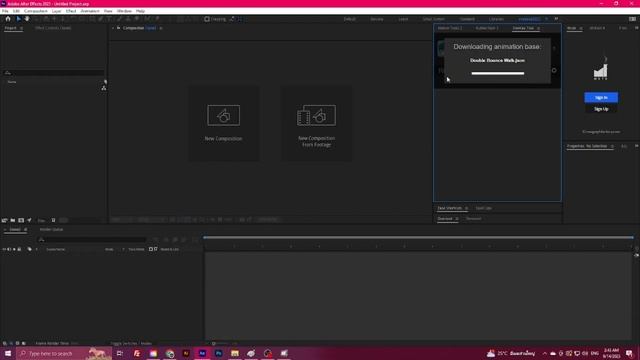Screen dimensions: 640x360
Task: Open the View menu
Action: (108, 11)
